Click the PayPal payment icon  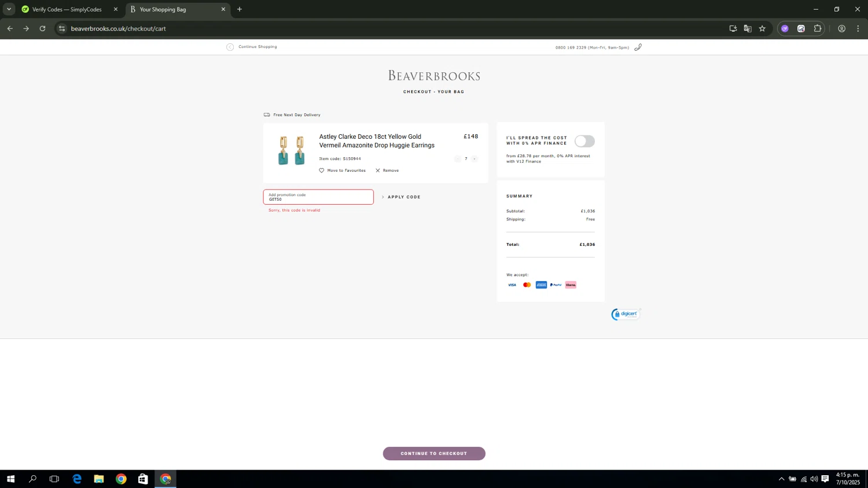556,285
